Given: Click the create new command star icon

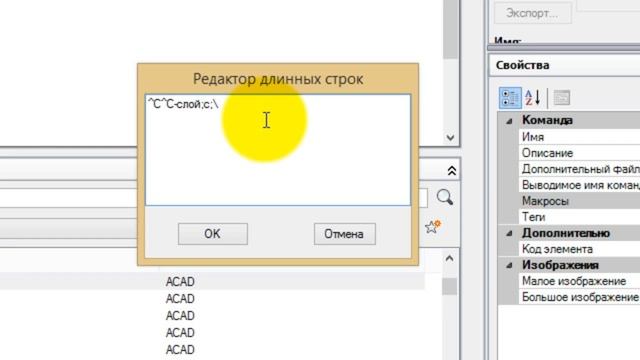Looking at the screenshot, I should point(433,227).
